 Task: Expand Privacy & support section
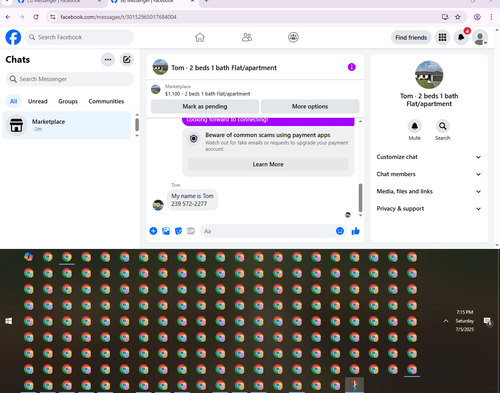click(429, 209)
